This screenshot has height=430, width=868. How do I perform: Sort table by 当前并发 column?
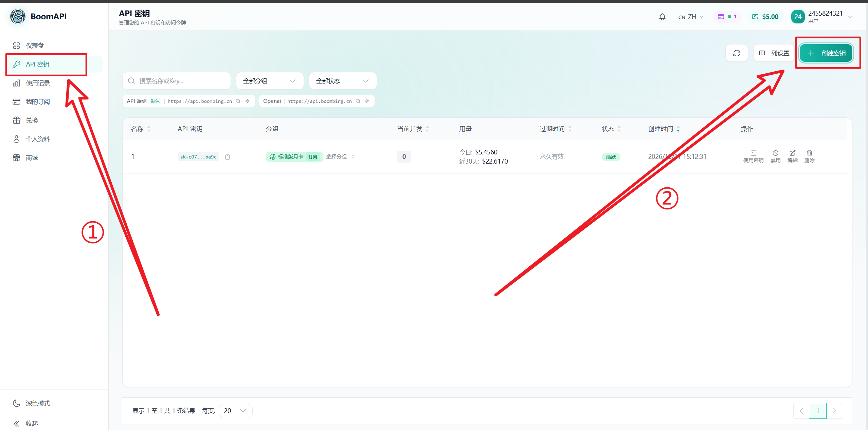tap(413, 129)
